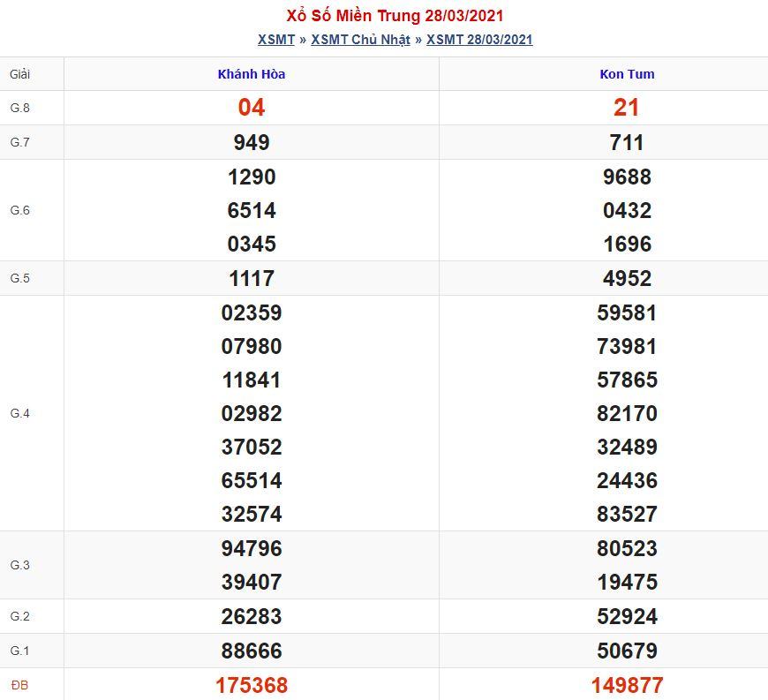Open the XSMT 28/03/2021 breadcrumb link
Viewport: 768px width, 700px height.
pos(479,40)
